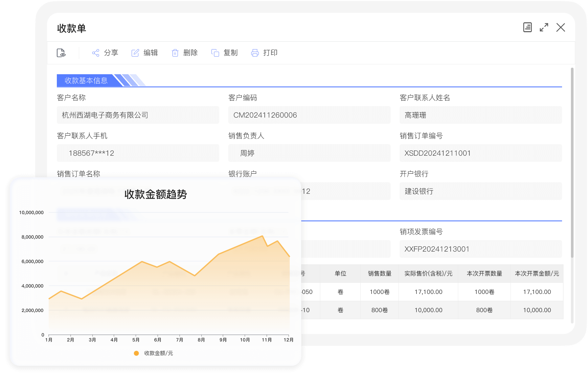Click 17,100.00 under 实际售价(含税)/元

click(x=428, y=292)
